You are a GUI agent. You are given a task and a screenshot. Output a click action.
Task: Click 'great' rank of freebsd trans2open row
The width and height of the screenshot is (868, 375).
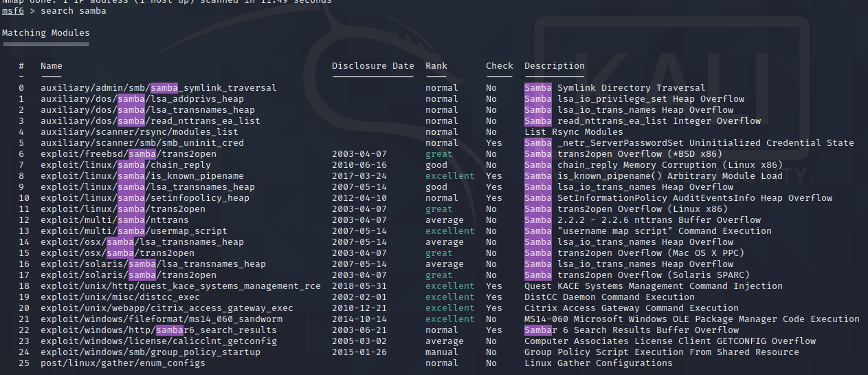tap(439, 154)
